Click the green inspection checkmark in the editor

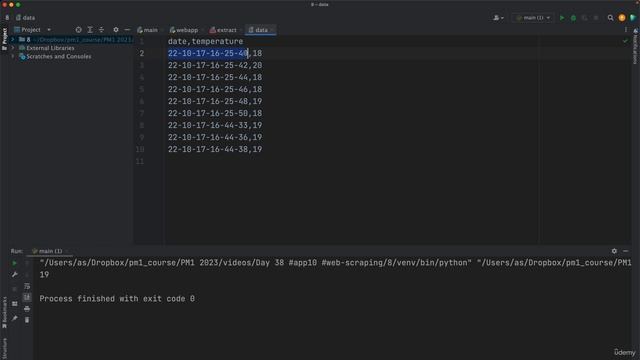625,41
